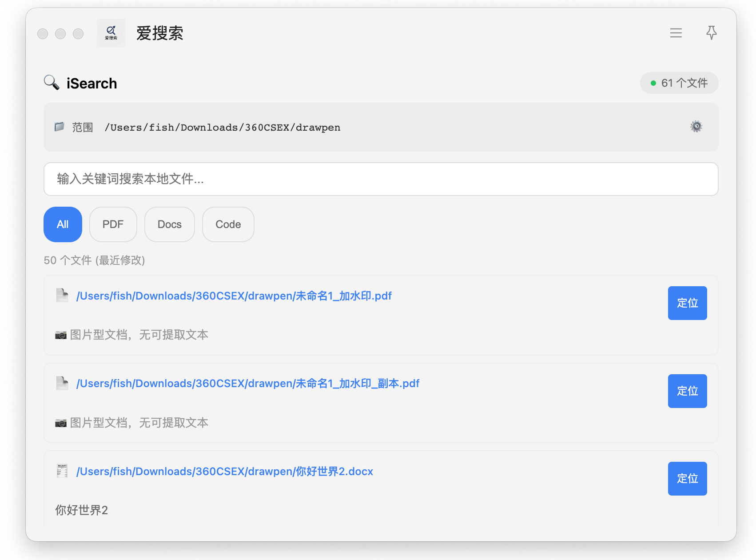Locate 你好世界2.docx with 定位 button
The image size is (756, 560).
(x=687, y=479)
